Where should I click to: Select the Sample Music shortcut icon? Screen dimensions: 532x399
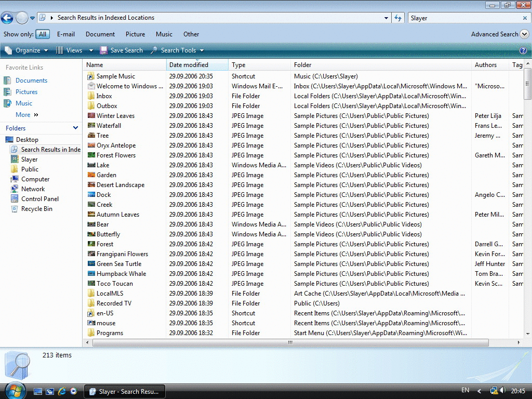91,76
